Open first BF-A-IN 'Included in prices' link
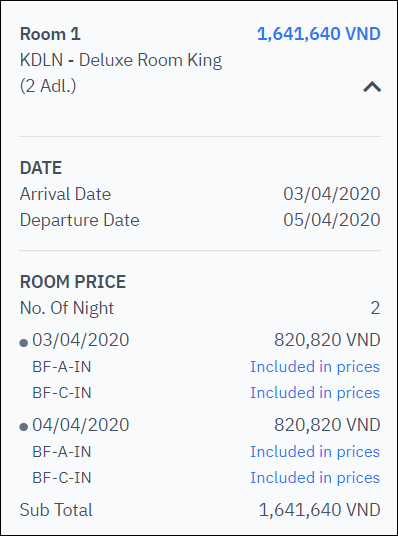 point(315,367)
